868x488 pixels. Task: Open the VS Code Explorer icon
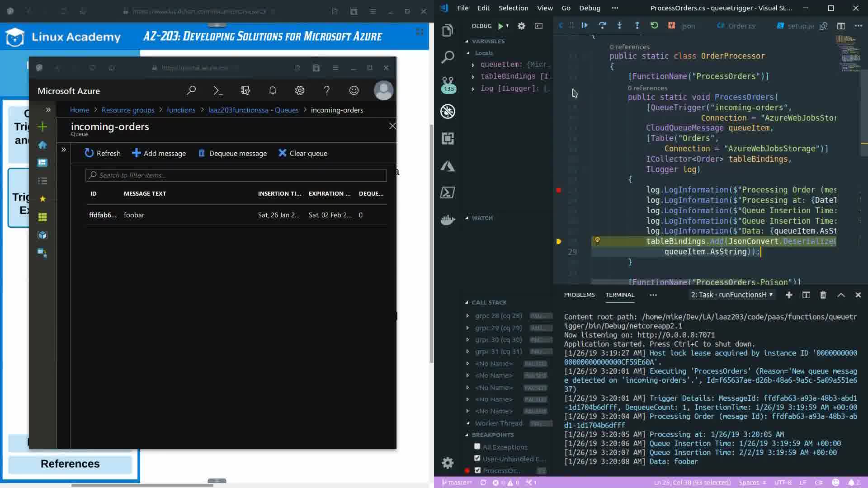coord(448,30)
